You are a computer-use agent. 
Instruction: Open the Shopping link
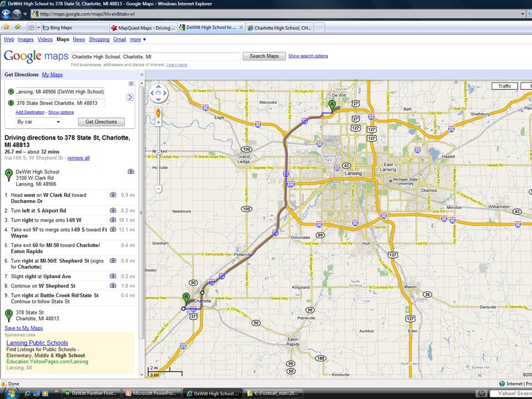point(99,39)
